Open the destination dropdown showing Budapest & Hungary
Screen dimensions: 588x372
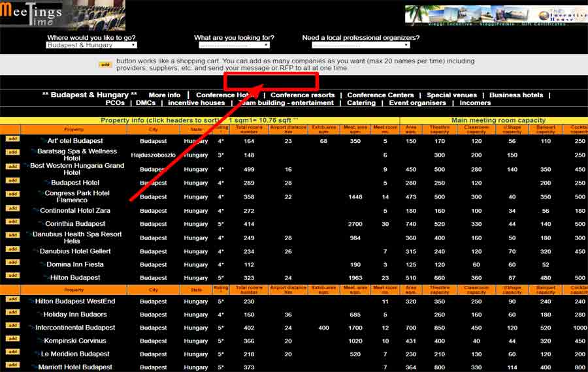pos(91,45)
